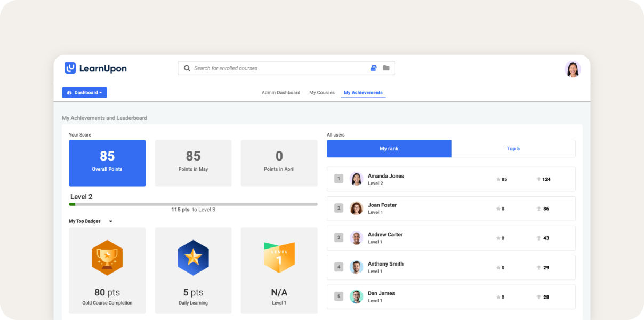Click the Points in May tile
This screenshot has width=644, height=320.
(193, 163)
